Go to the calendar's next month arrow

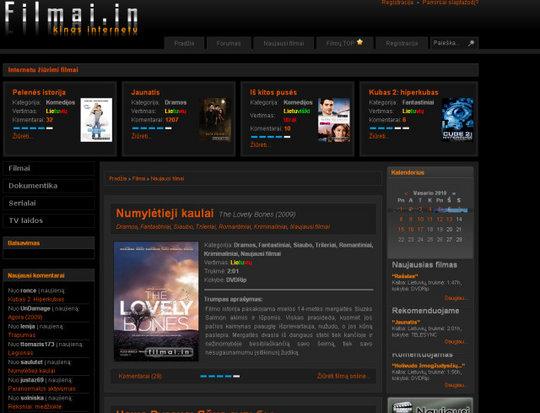(x=454, y=193)
